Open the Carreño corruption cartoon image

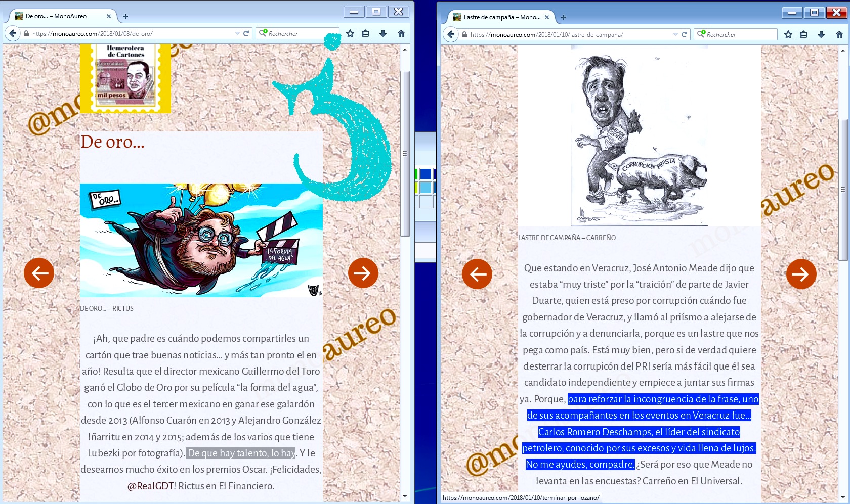point(640,135)
